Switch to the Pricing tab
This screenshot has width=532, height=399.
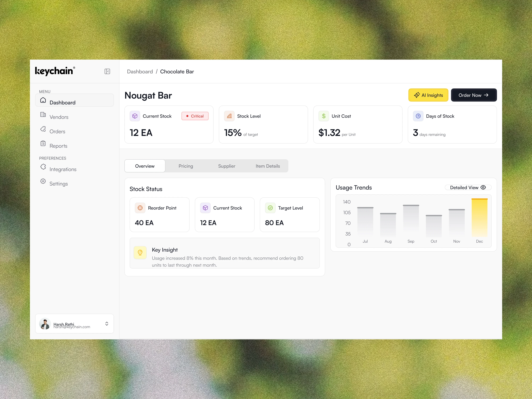tap(186, 166)
